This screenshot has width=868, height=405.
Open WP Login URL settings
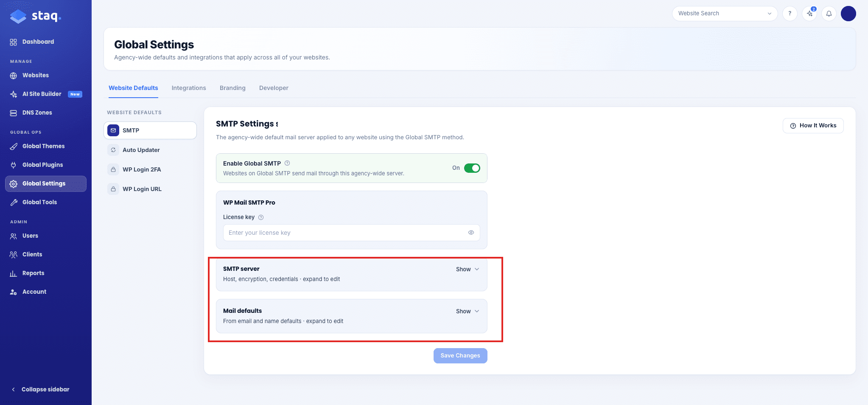click(x=150, y=189)
